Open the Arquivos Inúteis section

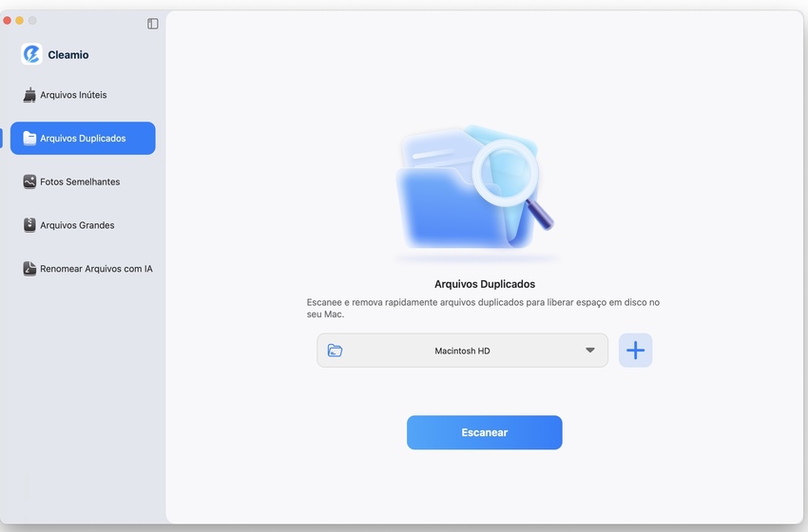(83, 95)
